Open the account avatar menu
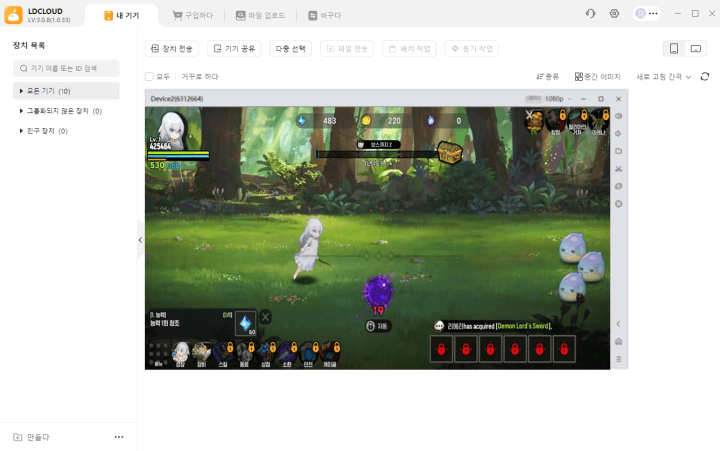The image size is (720, 451). pyautogui.click(x=647, y=13)
